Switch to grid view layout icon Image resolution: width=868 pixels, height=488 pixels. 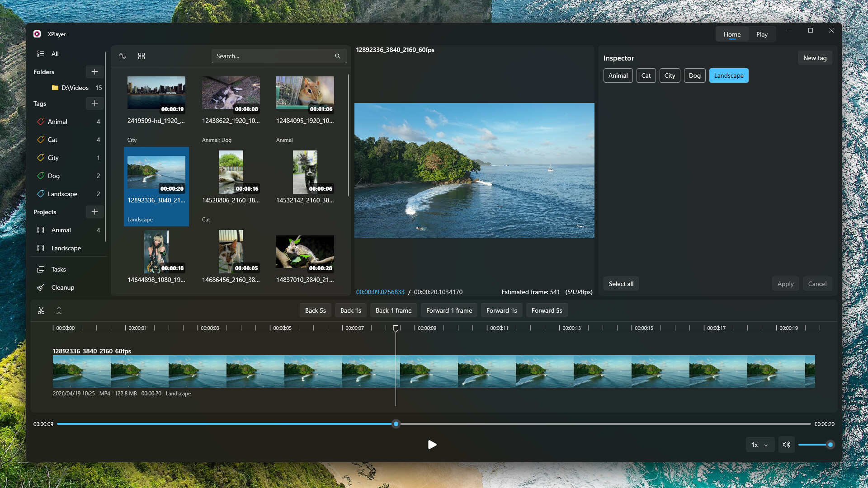(x=142, y=56)
